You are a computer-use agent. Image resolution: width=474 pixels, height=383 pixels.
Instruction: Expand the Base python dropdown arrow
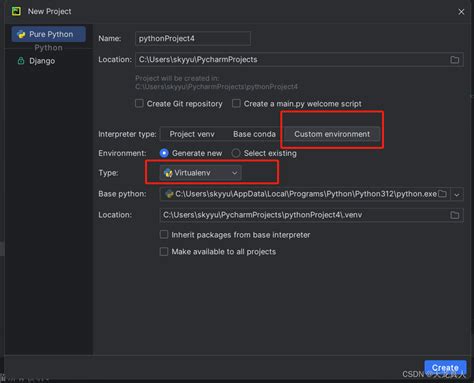[x=457, y=194]
